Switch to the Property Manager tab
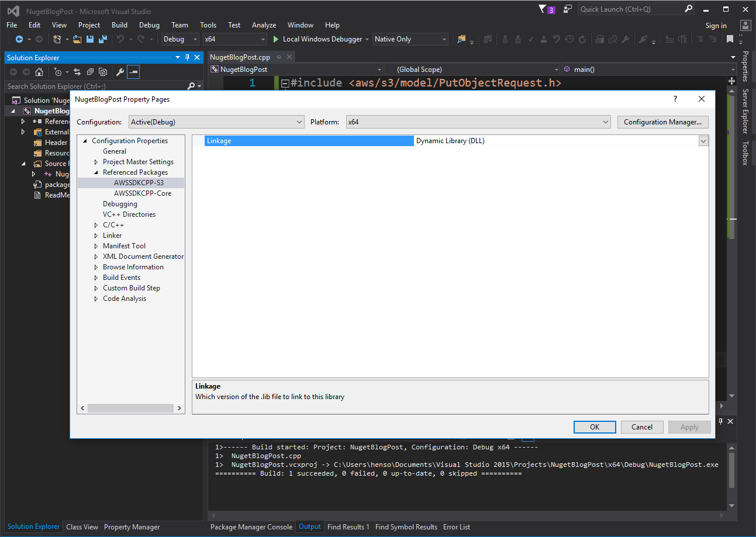 [x=132, y=527]
